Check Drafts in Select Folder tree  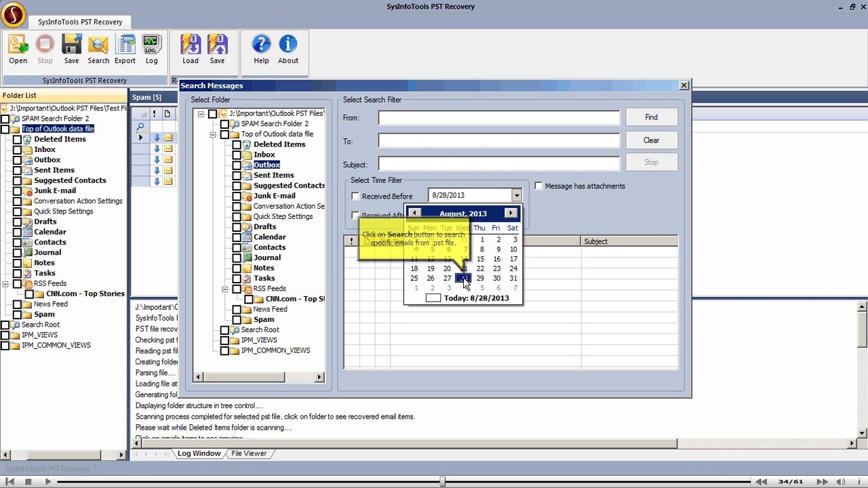[237, 226]
